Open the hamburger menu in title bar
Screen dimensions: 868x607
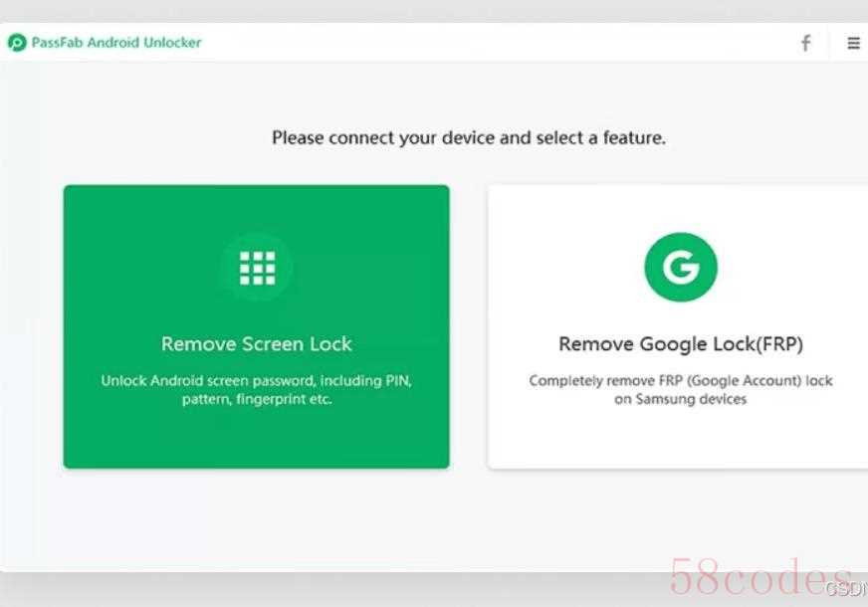click(854, 43)
